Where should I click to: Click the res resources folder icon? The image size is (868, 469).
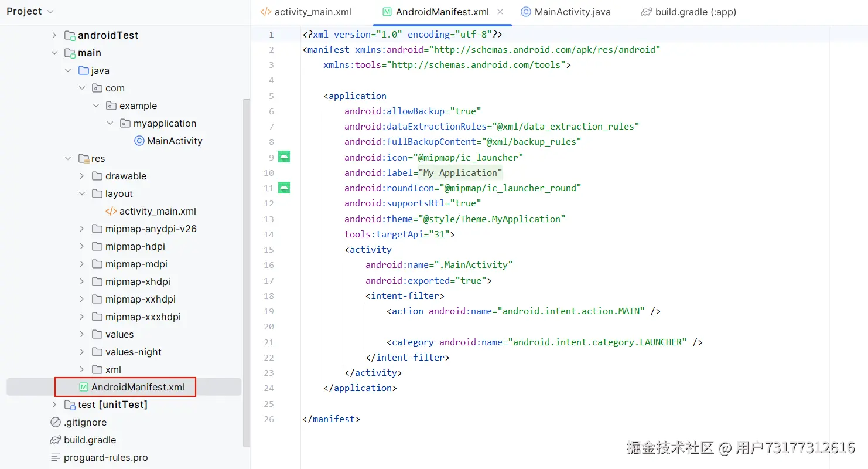click(84, 158)
